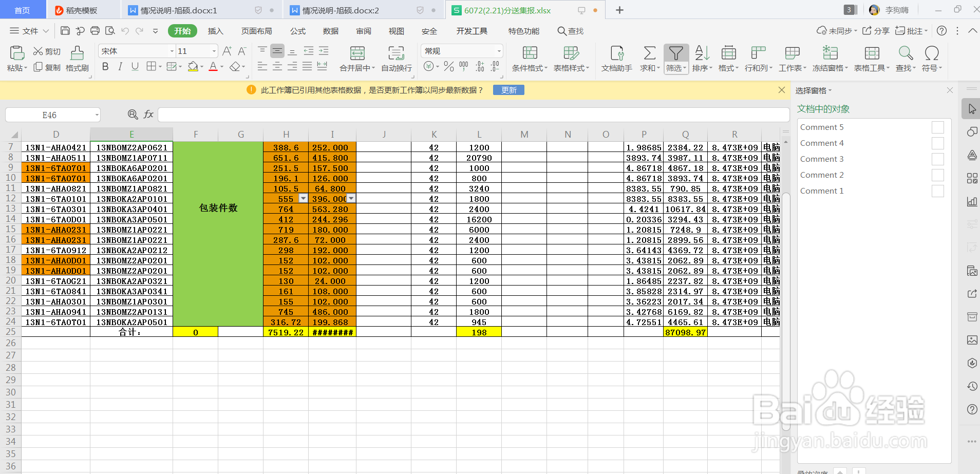Open the number format 常规 dropdown
980x474 pixels.
click(499, 51)
